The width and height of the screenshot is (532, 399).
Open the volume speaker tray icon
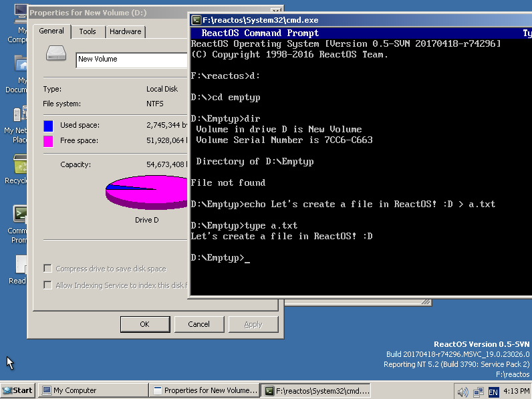click(x=462, y=392)
